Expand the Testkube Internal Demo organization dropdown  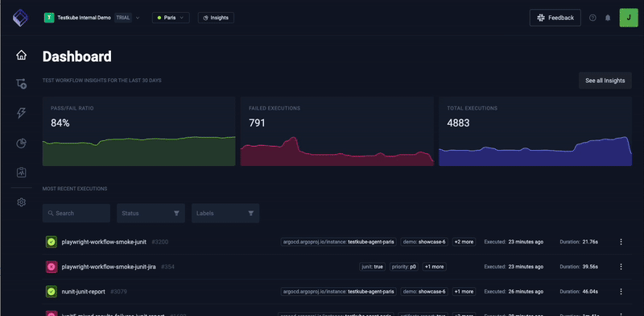92,18
